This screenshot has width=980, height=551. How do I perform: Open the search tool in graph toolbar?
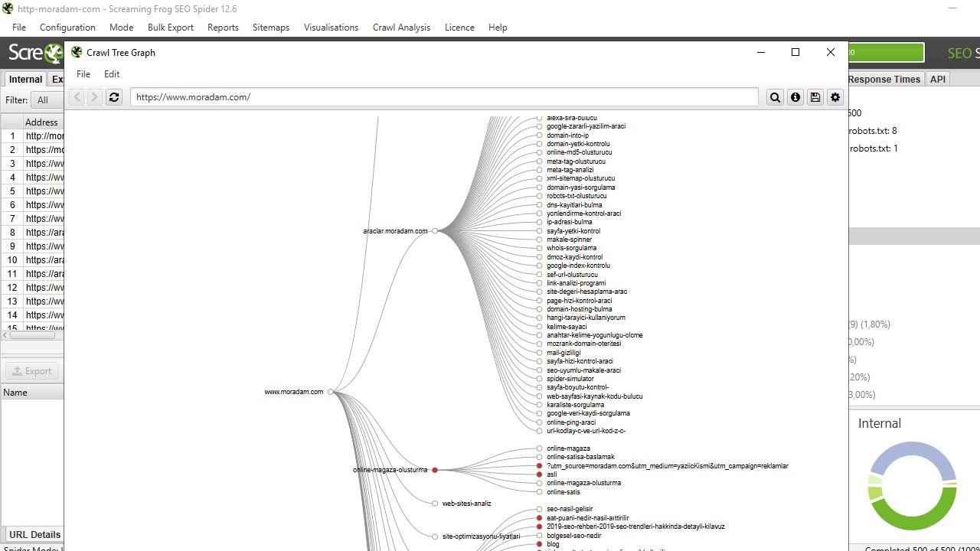776,97
